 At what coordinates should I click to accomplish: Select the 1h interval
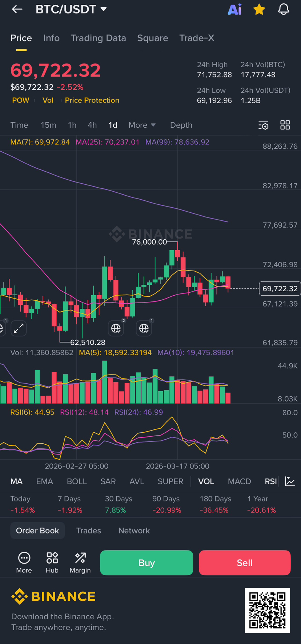(72, 125)
